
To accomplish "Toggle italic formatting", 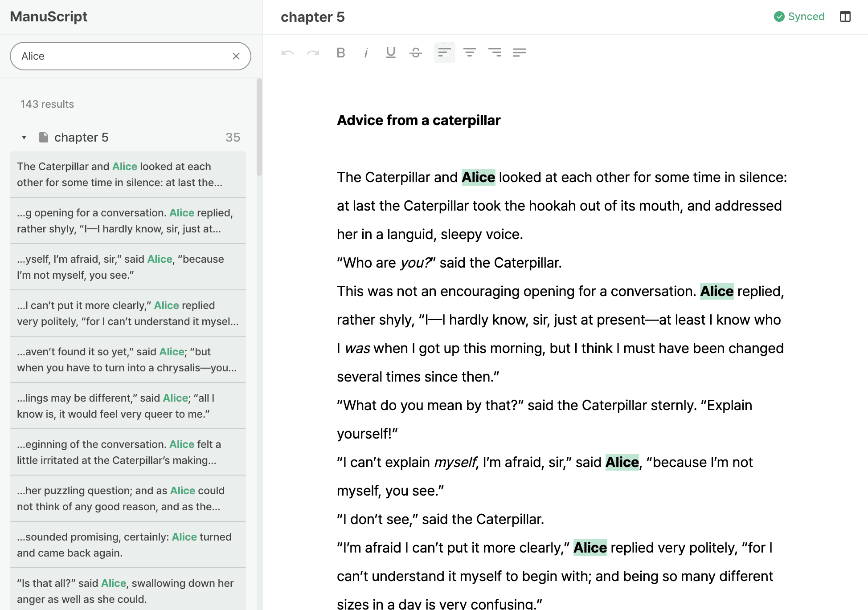I will [x=366, y=53].
